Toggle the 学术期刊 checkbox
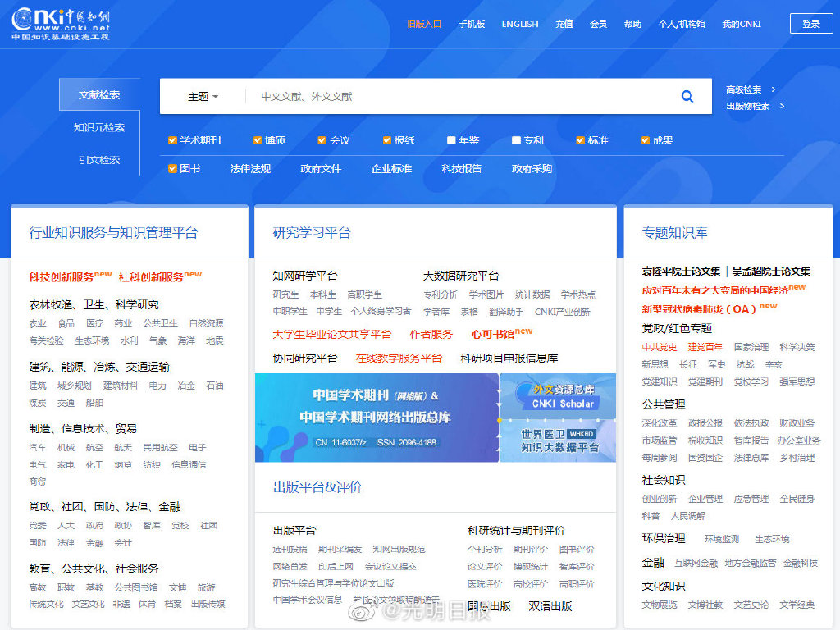Screen dimensions: 840x630 click(172, 140)
